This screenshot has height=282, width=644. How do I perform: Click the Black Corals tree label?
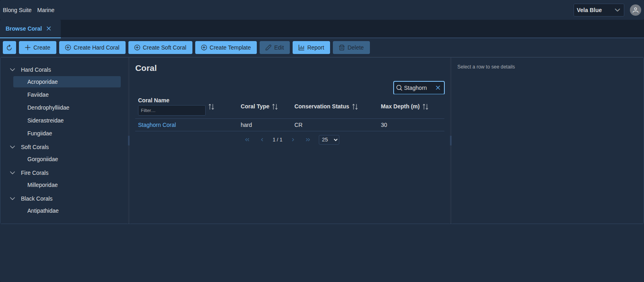pyautogui.click(x=37, y=199)
